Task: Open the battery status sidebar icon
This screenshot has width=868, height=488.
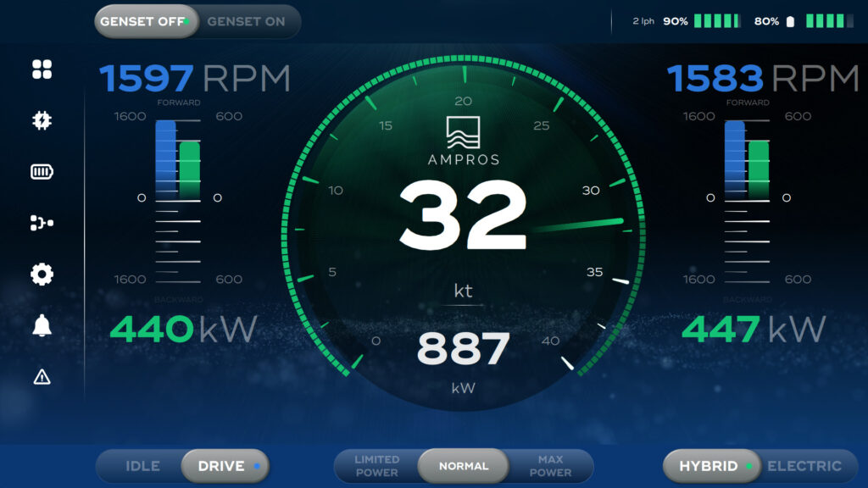Action: point(42,171)
